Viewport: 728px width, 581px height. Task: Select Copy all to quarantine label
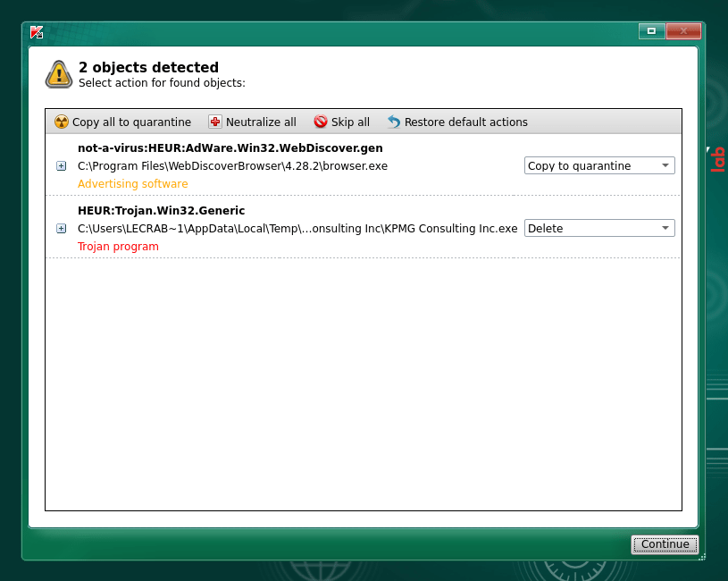click(x=131, y=122)
